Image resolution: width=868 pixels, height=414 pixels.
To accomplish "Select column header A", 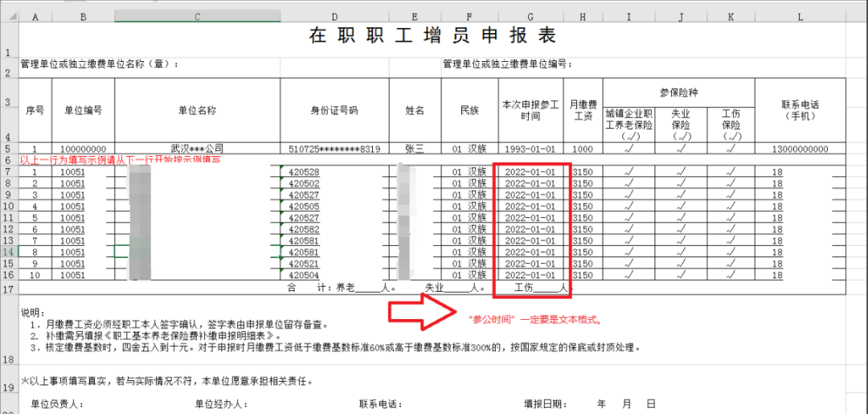I will click(35, 18).
